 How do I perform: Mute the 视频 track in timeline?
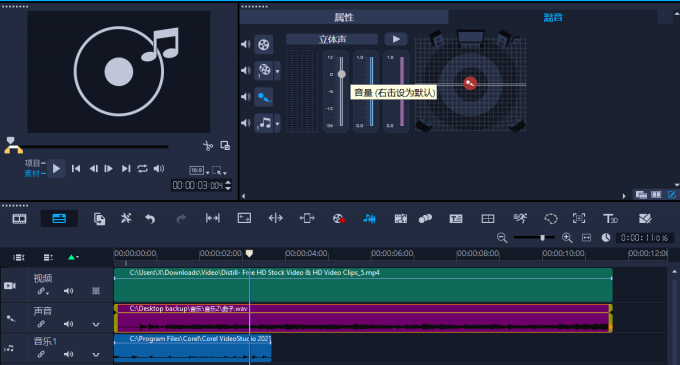[69, 291]
